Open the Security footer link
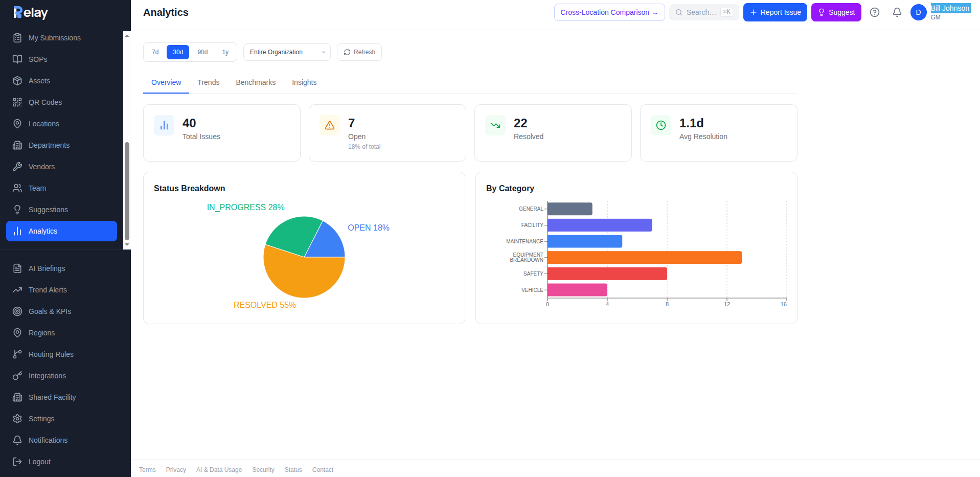The image size is (980, 477). pos(263,470)
